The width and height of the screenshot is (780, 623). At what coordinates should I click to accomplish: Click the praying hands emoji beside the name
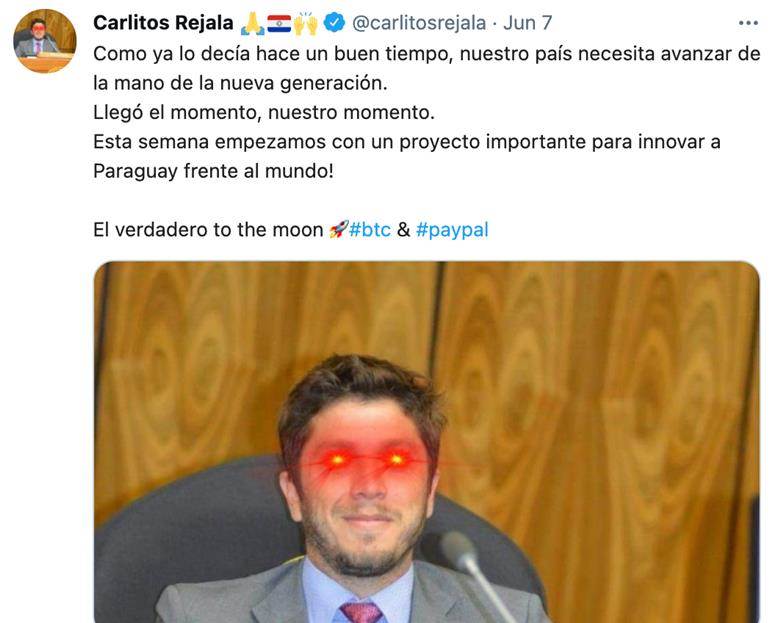252,23
